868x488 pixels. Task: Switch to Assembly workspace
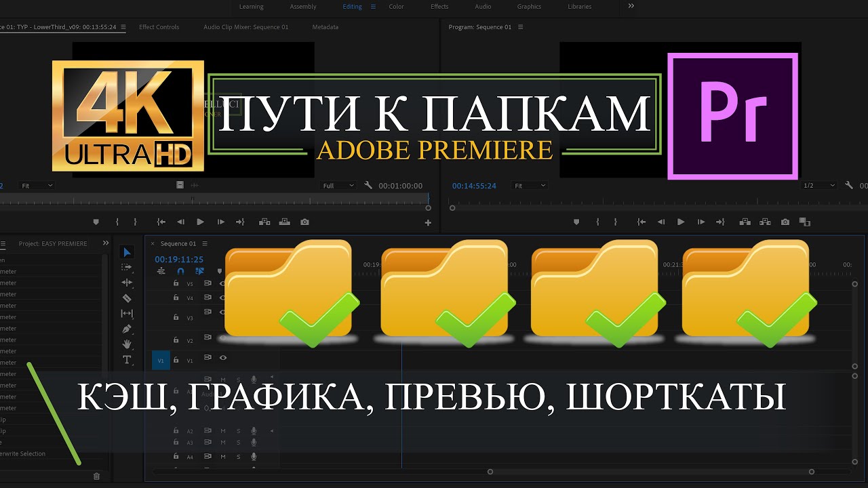[x=303, y=7]
